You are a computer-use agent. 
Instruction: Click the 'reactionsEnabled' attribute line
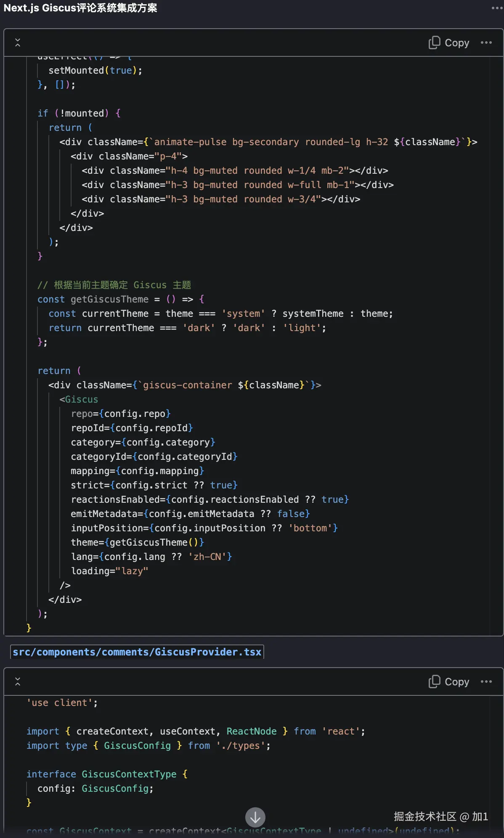point(210,499)
